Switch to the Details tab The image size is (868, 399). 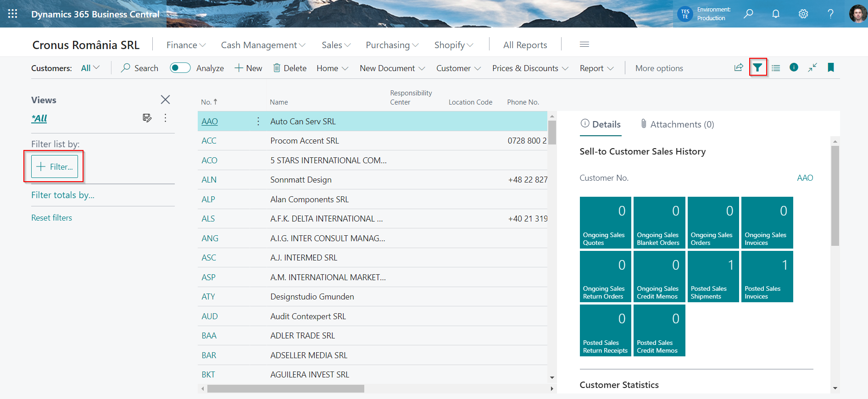[x=601, y=124]
